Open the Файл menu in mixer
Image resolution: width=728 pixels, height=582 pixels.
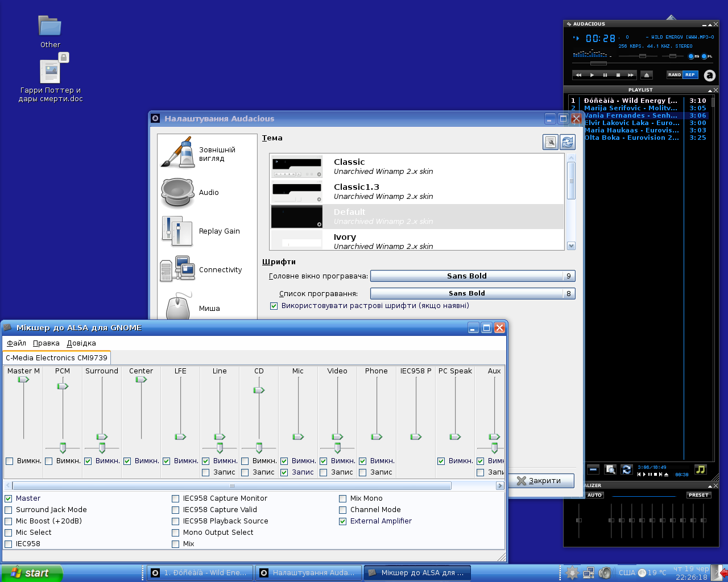[x=16, y=343]
